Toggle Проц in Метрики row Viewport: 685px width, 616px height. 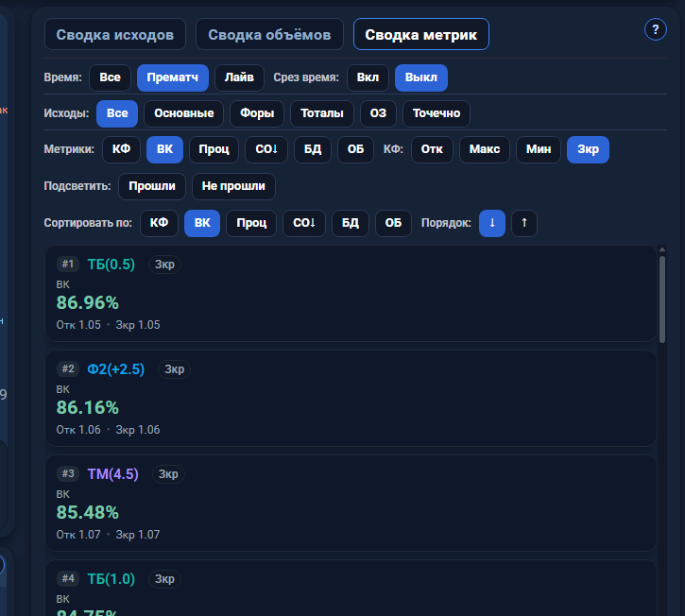click(x=214, y=149)
